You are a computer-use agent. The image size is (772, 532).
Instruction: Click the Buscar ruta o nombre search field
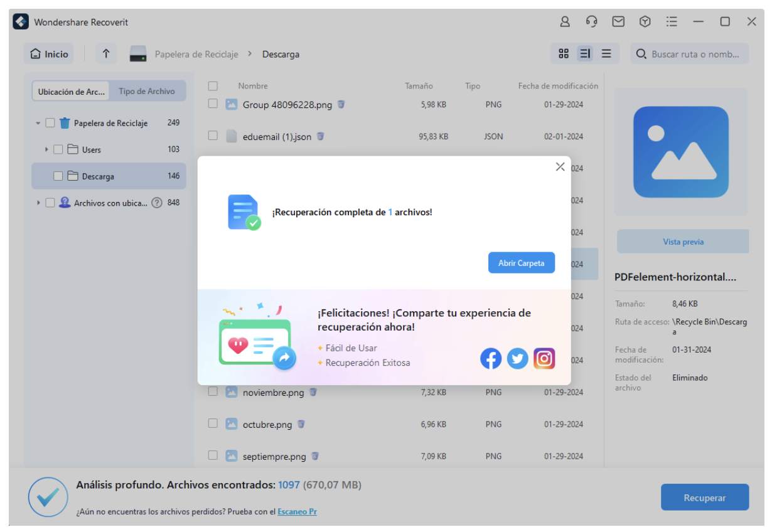(690, 54)
